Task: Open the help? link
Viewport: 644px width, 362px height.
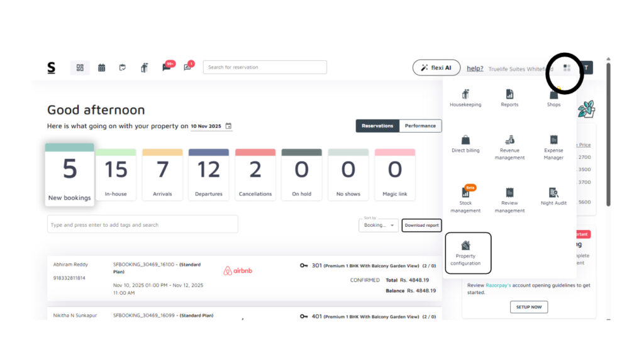Action: coord(475,68)
